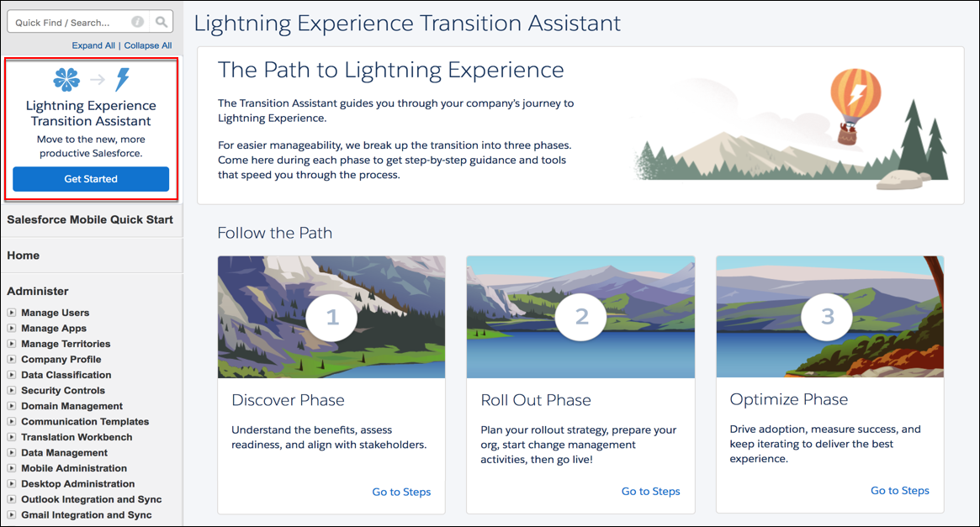
Task: Click the Administer section heading
Action: (38, 292)
